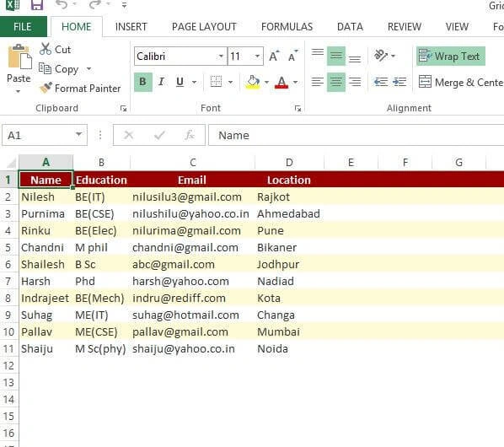Screen dimensions: 504x447
Task: Click the Decrease Indent icon
Action: pyautogui.click(x=381, y=82)
